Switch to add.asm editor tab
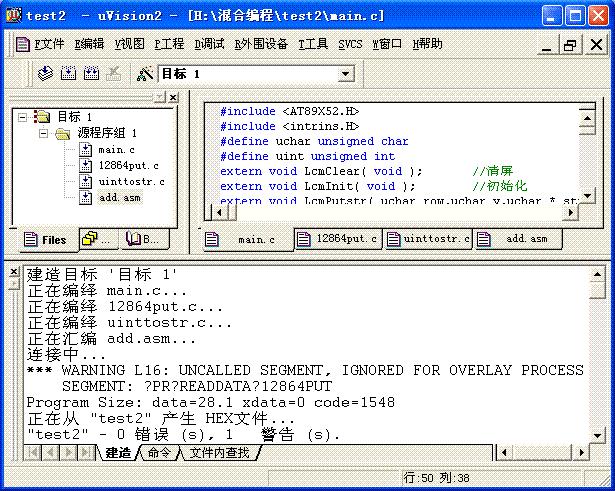This screenshot has width=615, height=491. coord(518,238)
